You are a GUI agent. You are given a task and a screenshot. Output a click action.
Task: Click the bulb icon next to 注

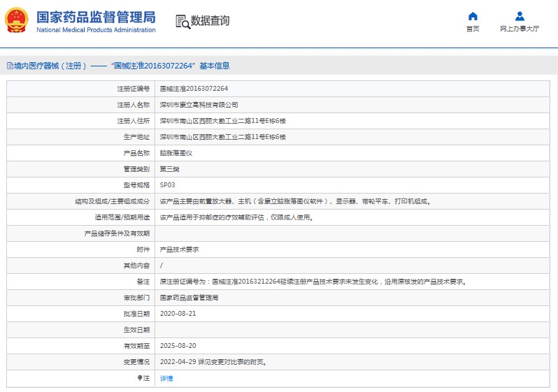click(x=140, y=378)
